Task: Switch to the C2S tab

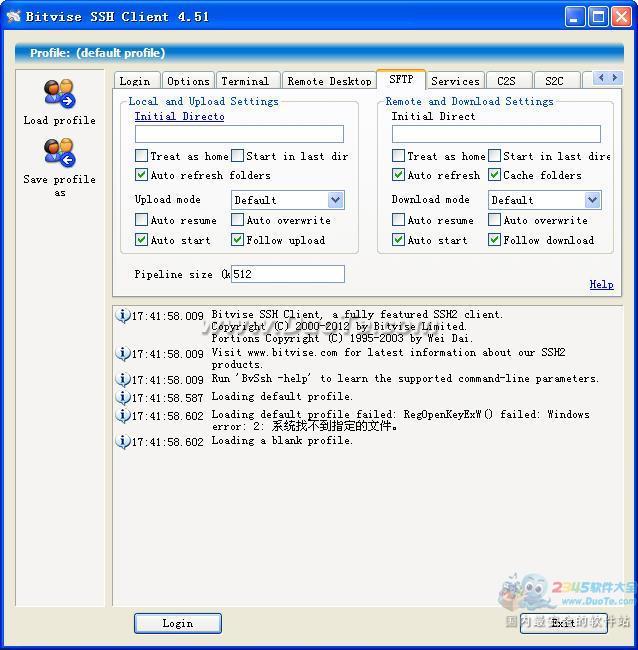Action: (x=509, y=80)
